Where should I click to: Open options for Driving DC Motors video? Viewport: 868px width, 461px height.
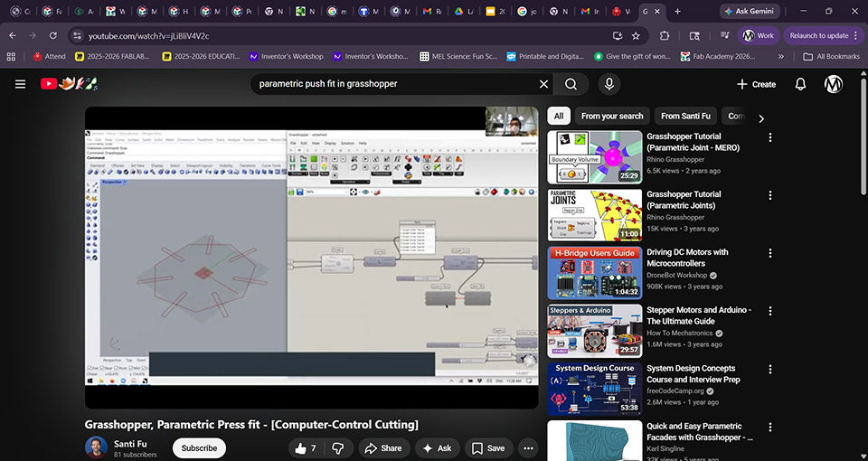769,253
